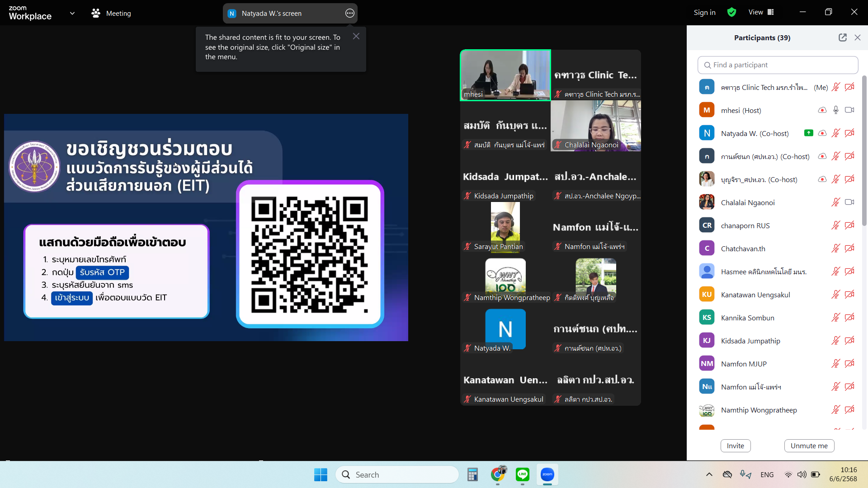
Task: Close the Participants panel
Action: [x=858, y=38]
